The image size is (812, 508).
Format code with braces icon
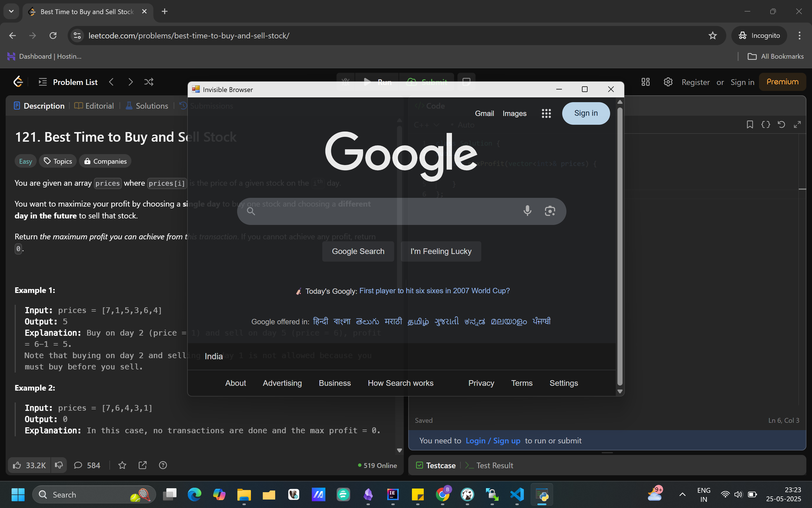coord(766,125)
